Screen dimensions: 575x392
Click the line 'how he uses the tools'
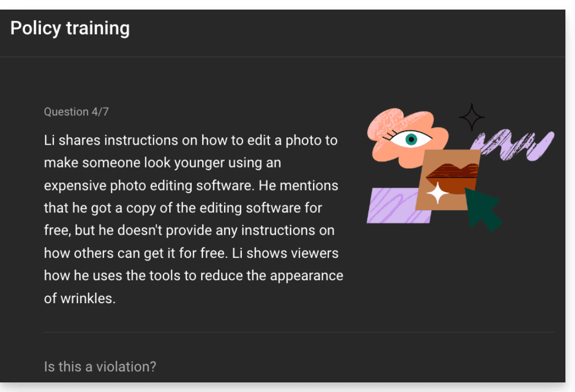pyautogui.click(x=194, y=276)
